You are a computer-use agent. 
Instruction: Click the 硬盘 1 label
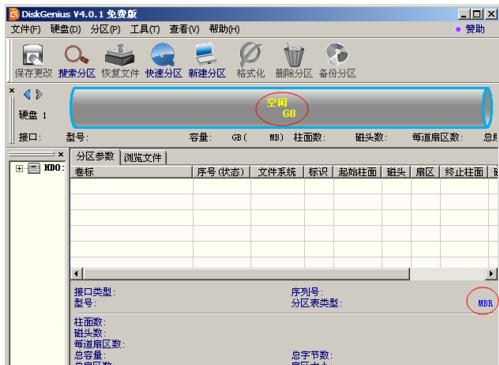[x=32, y=115]
